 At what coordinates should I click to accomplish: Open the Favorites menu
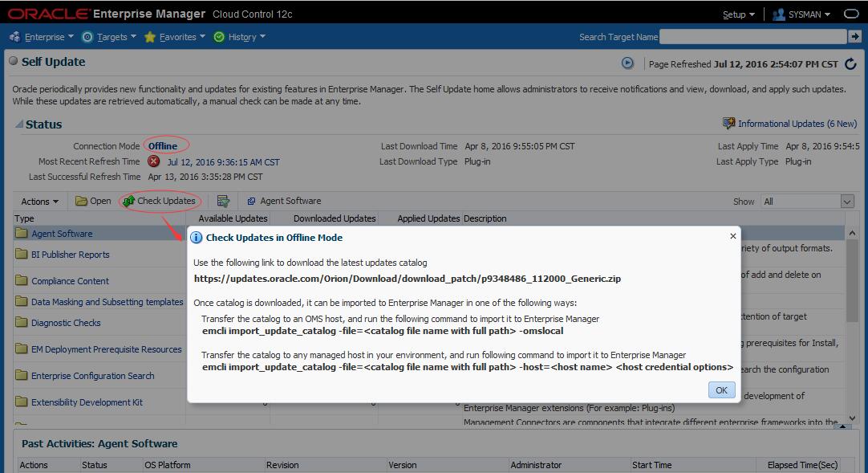point(174,37)
